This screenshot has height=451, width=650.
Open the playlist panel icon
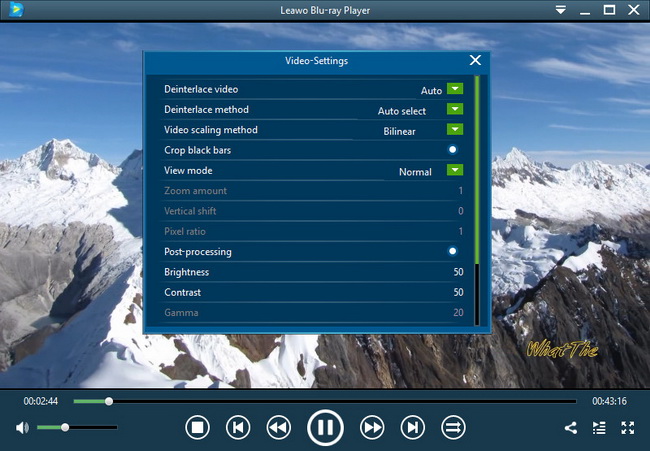(599, 428)
